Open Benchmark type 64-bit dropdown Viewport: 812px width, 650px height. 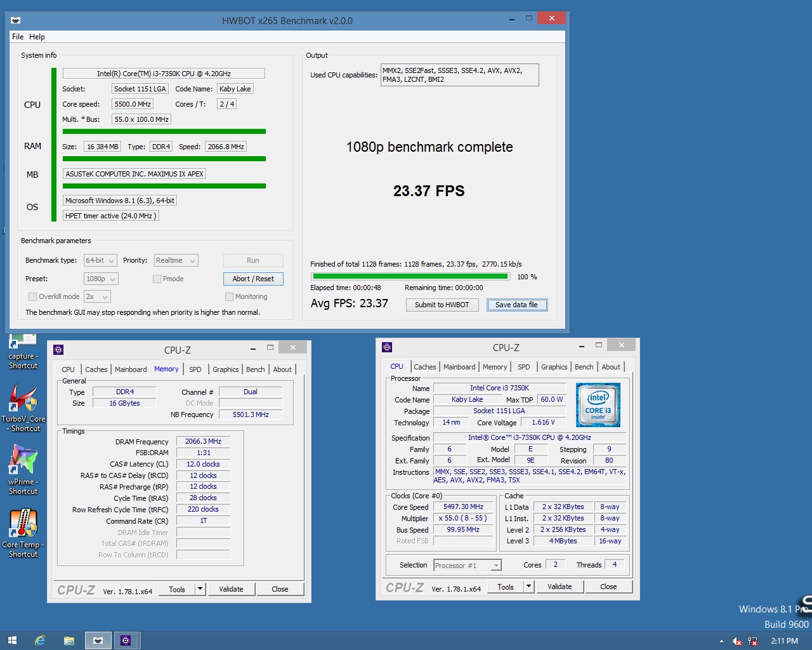click(101, 260)
